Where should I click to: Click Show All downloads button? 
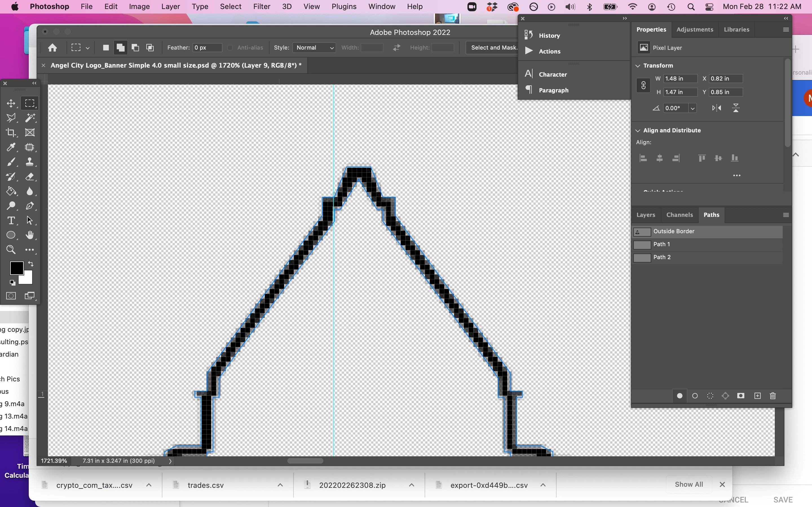tap(689, 484)
